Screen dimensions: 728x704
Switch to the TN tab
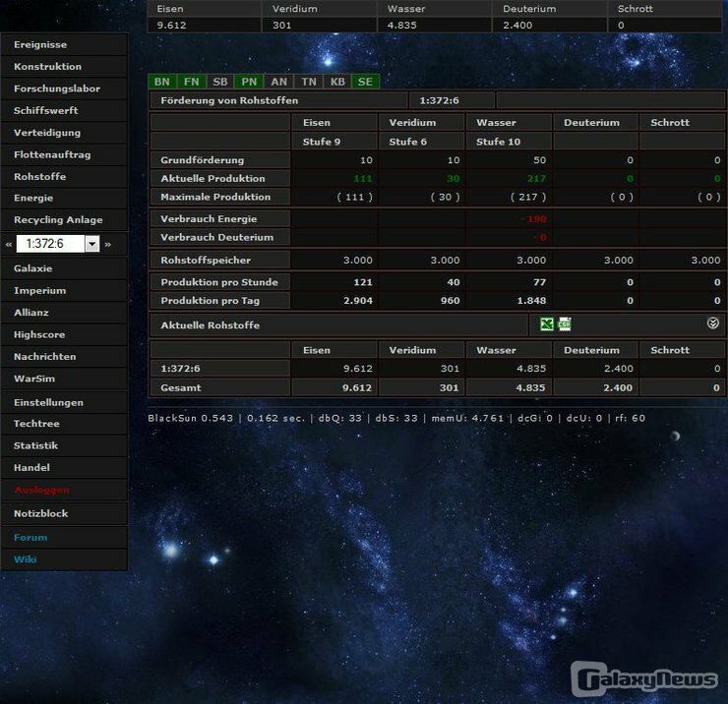(309, 82)
